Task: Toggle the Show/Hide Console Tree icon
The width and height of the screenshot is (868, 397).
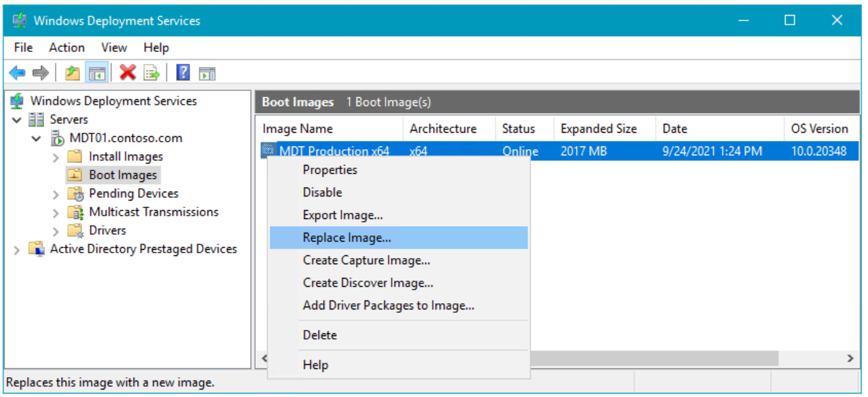Action: pos(97,73)
